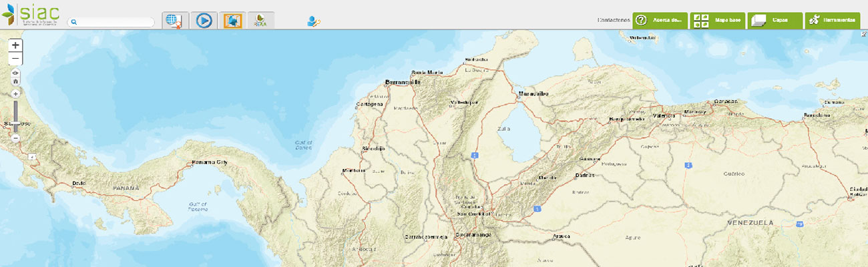The width and height of the screenshot is (868, 267).
Task: Expand the Mapa base panel
Action: (717, 20)
